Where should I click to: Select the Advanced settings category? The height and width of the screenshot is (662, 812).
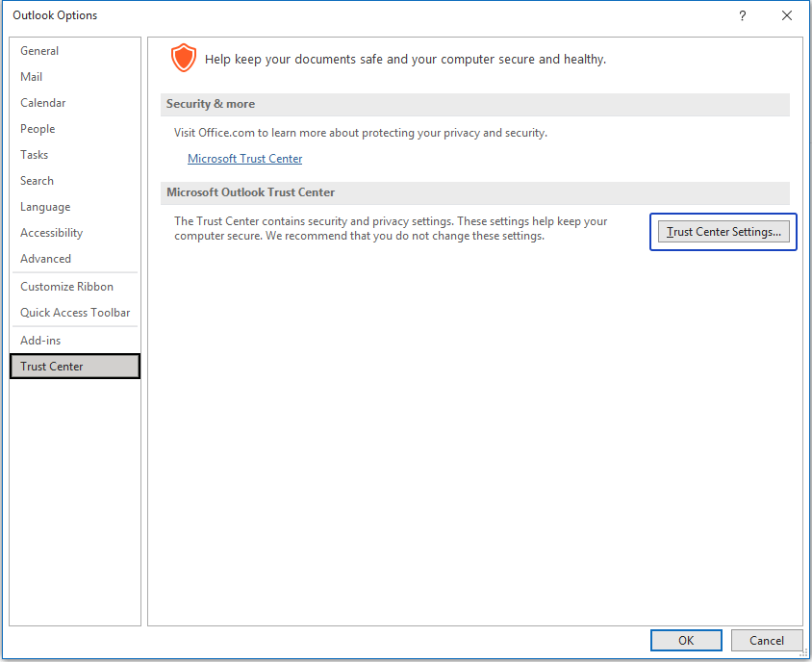[x=45, y=258]
